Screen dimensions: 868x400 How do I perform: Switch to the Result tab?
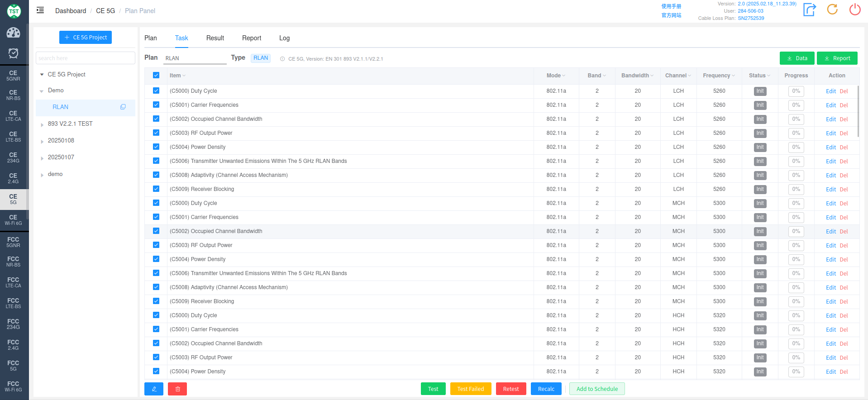pyautogui.click(x=215, y=38)
